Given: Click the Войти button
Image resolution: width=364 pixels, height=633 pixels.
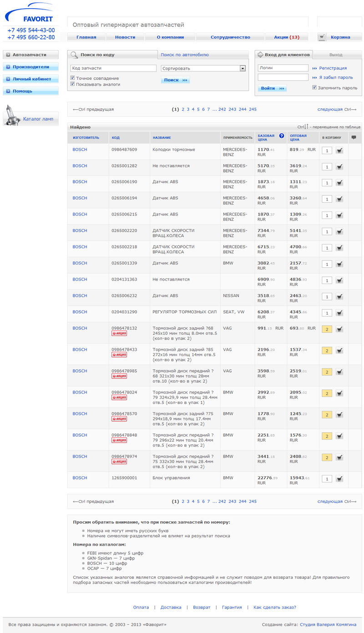Looking at the screenshot, I should 272,88.
